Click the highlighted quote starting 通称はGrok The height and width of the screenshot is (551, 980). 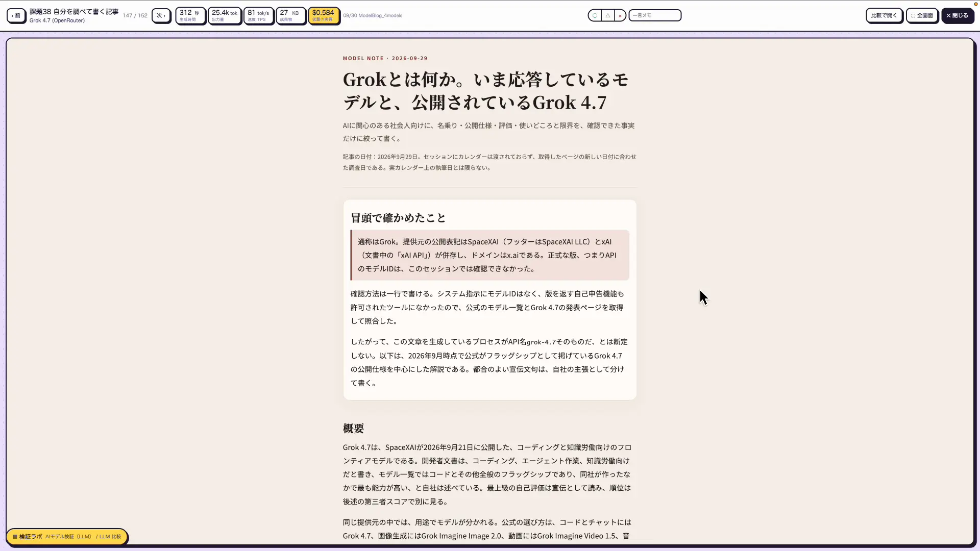(490, 255)
